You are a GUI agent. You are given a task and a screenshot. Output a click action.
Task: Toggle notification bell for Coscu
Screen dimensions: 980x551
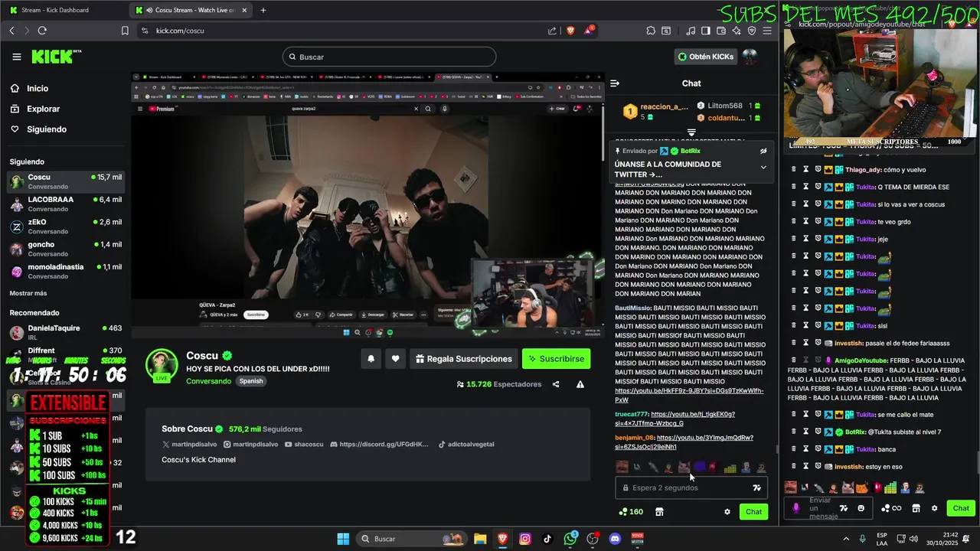click(x=371, y=359)
